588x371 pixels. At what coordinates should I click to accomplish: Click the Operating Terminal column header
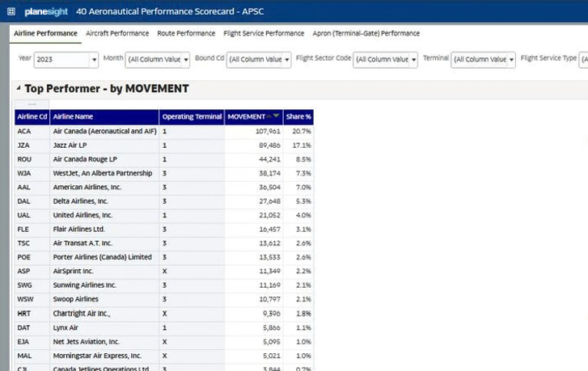pyautogui.click(x=192, y=117)
